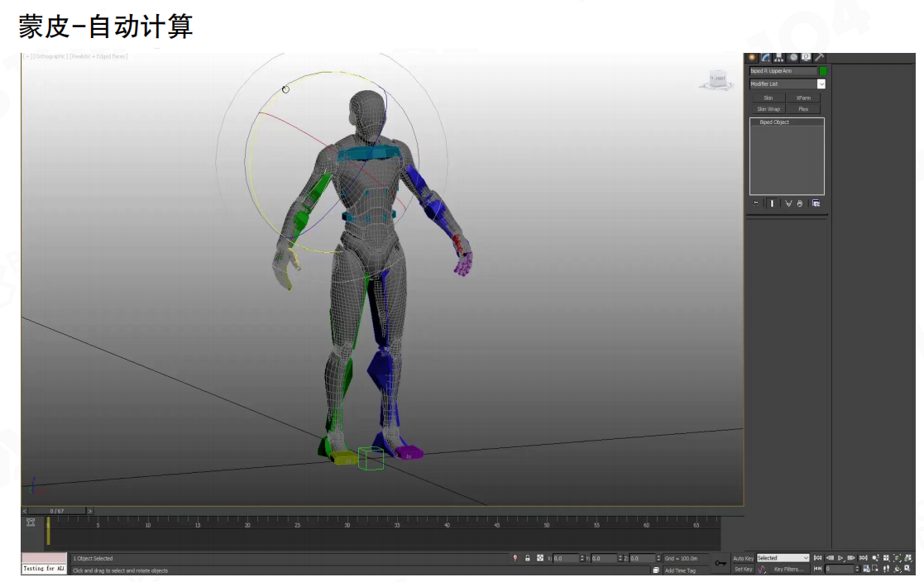924x582 pixels.
Task: Expand the Modifier List dropdown
Action: pyautogui.click(x=821, y=83)
